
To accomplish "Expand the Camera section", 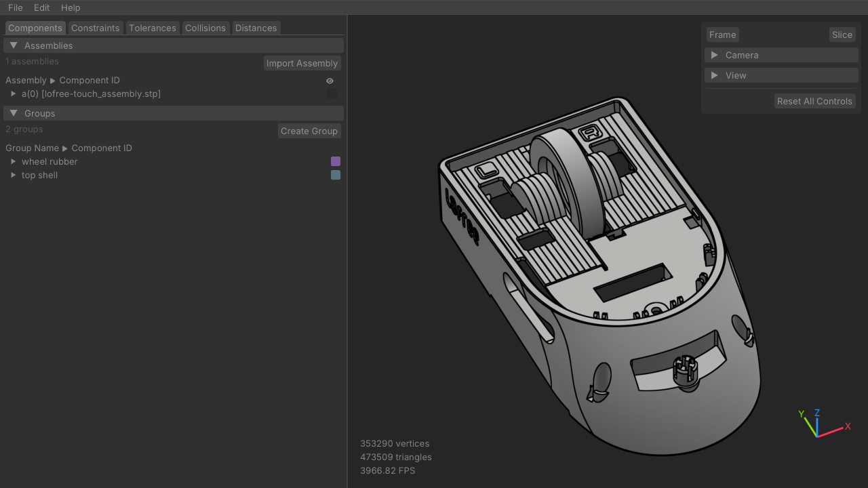I will coord(782,55).
